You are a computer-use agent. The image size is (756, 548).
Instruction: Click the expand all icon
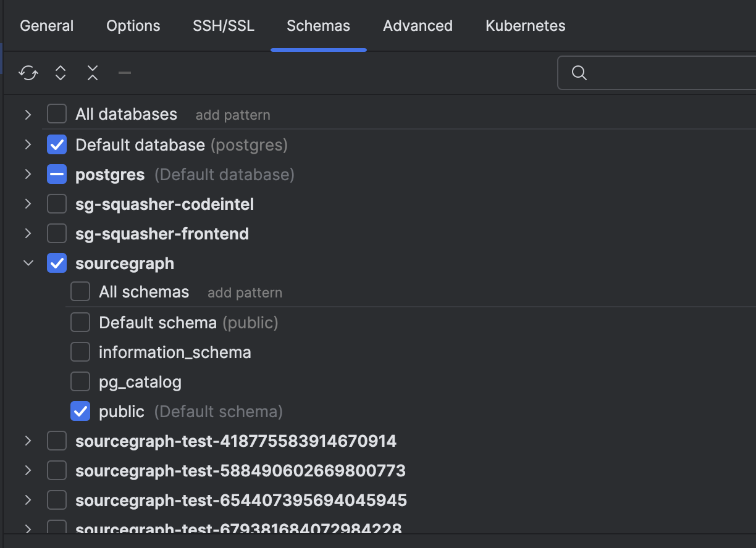pos(61,73)
